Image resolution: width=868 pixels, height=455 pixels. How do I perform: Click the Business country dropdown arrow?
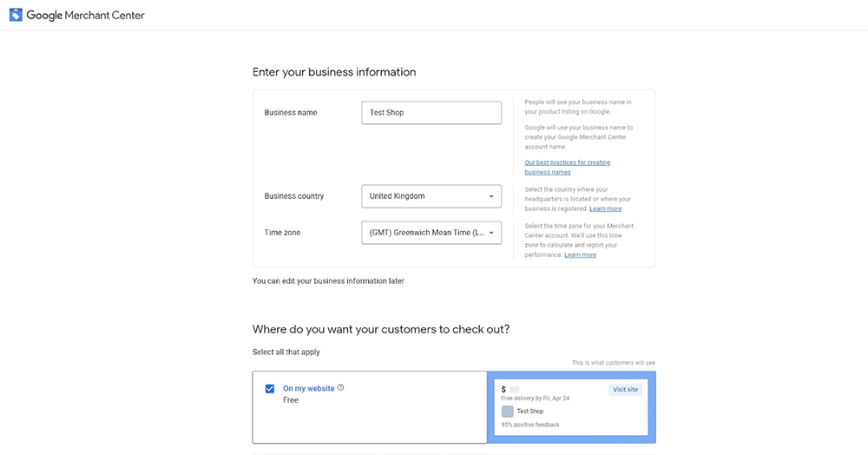click(491, 196)
